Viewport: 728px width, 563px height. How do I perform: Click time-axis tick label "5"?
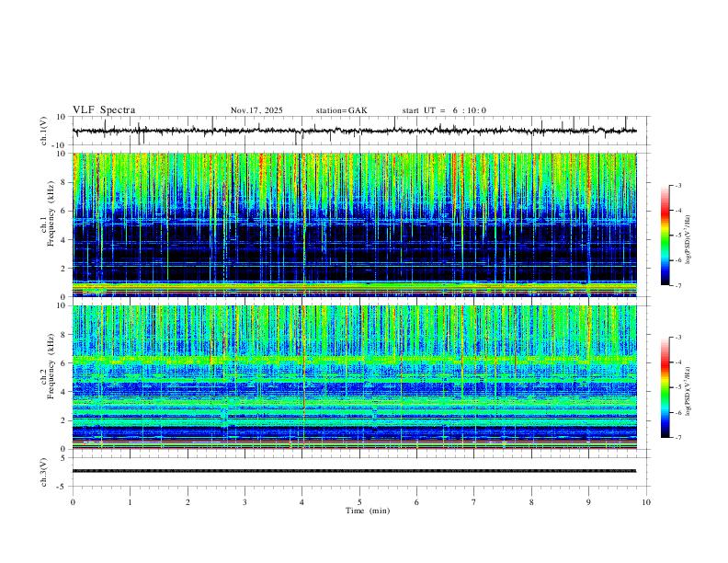tap(359, 502)
